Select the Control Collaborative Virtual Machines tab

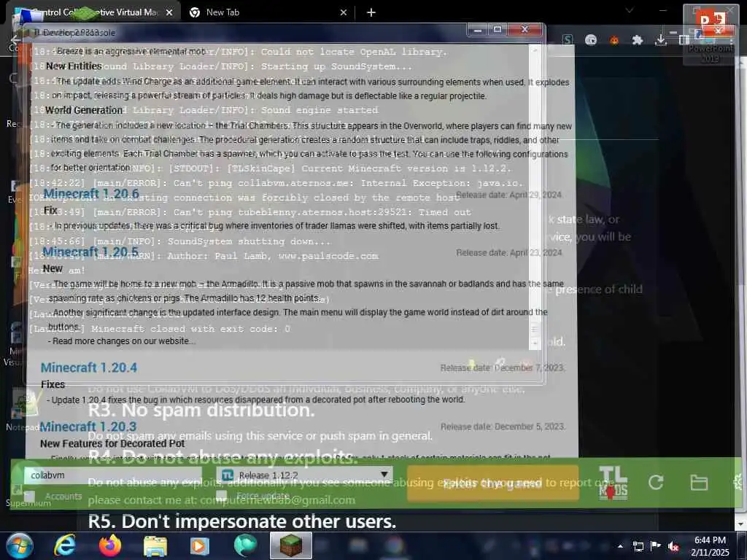point(93,12)
